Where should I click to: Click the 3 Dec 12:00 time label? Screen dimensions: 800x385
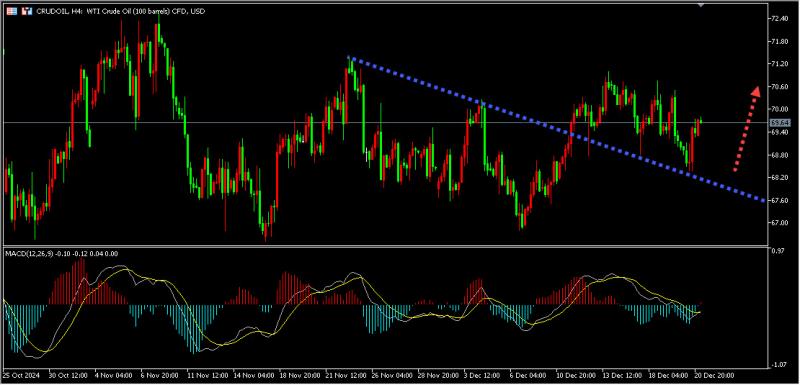pos(482,374)
